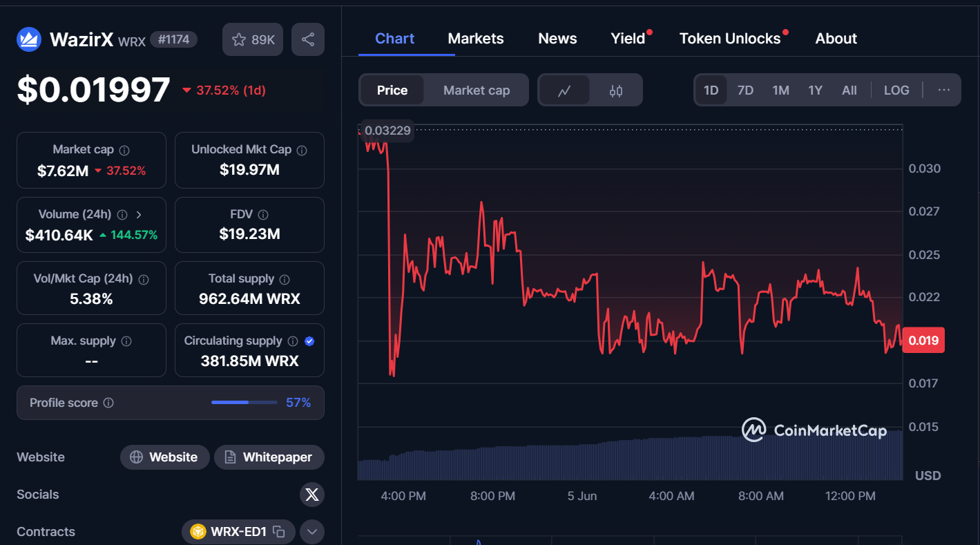This screenshot has width=980, height=545.
Task: Select the All time range
Action: pos(849,90)
